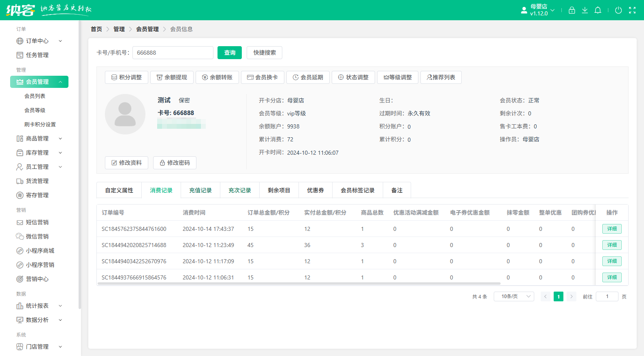Click the 卡号/手机号 input field

point(173,53)
